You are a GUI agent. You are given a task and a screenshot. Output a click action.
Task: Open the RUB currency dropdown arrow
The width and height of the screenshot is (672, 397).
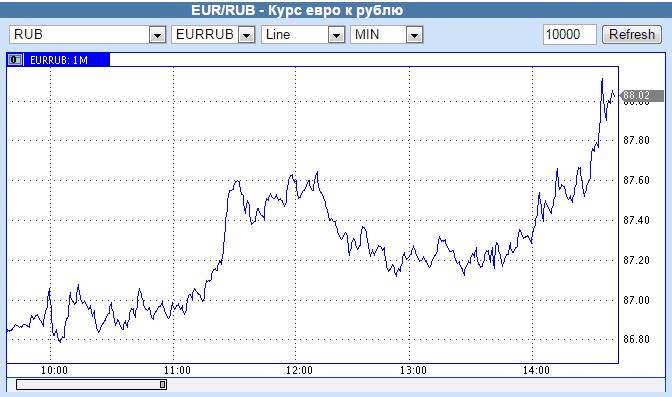point(157,35)
